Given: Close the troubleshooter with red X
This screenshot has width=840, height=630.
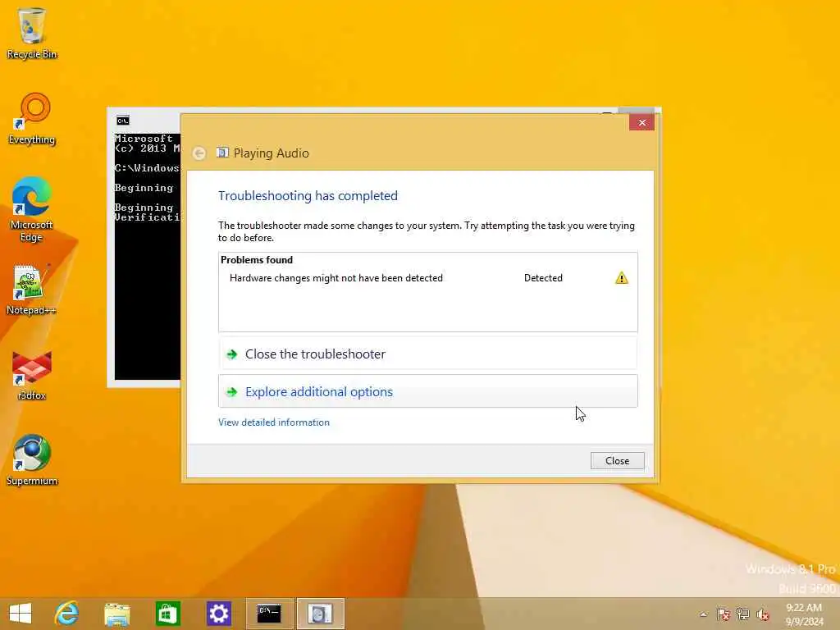Looking at the screenshot, I should pos(641,123).
